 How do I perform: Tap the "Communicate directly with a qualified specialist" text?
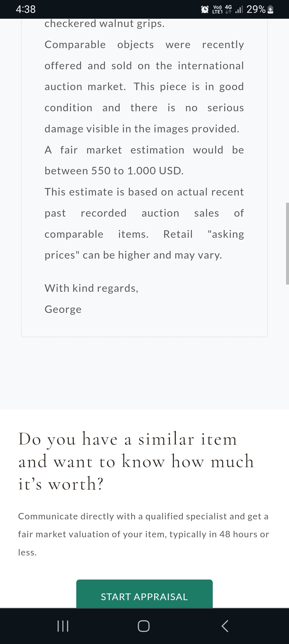[143, 516]
